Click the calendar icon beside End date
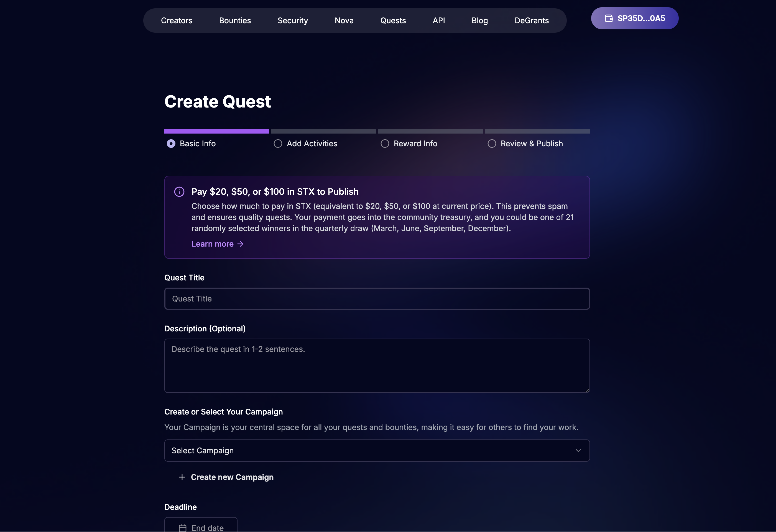The image size is (776, 532). [x=183, y=528]
